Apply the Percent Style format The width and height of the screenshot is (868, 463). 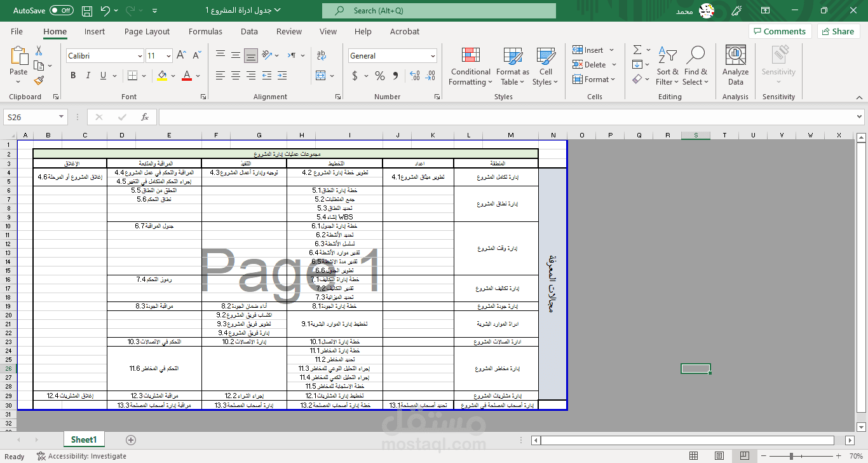point(379,76)
